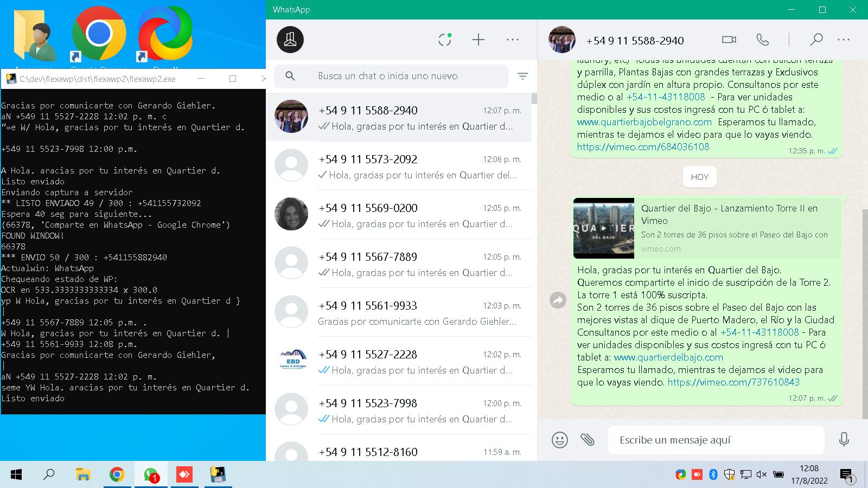Click the attach file paperclip
Image resolution: width=868 pixels, height=488 pixels.
[588, 440]
